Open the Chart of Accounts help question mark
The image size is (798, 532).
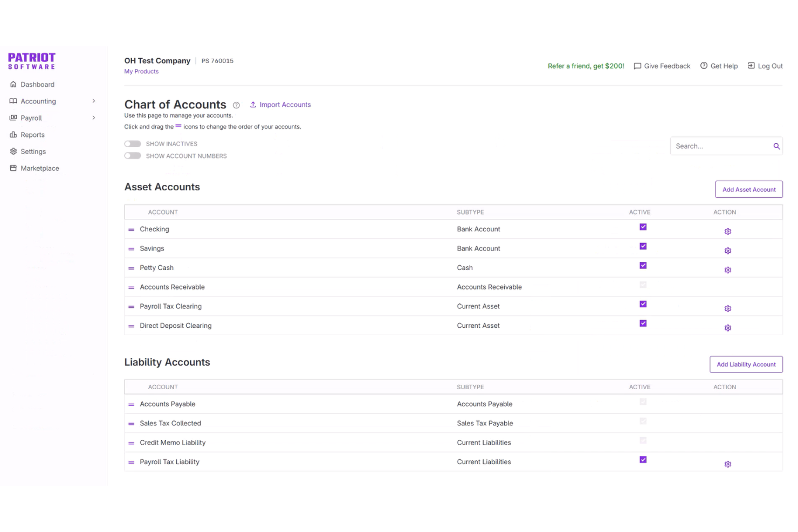pos(236,105)
